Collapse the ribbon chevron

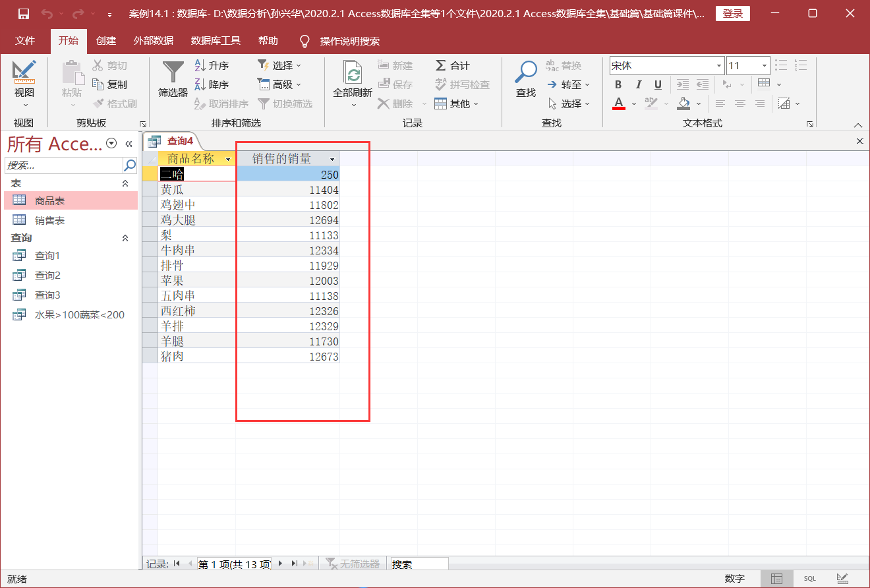pyautogui.click(x=858, y=125)
